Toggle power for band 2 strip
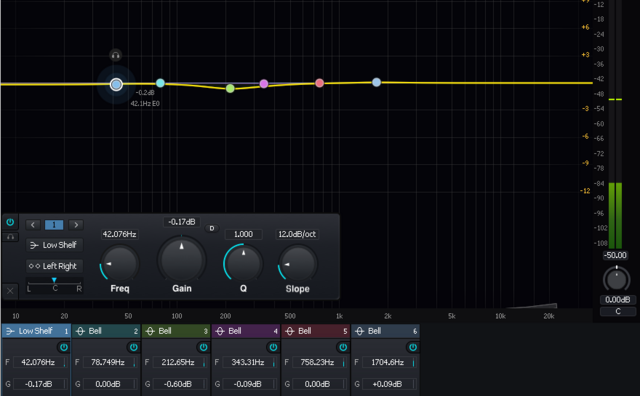Viewport: 640px width, 396px height. coord(133,347)
